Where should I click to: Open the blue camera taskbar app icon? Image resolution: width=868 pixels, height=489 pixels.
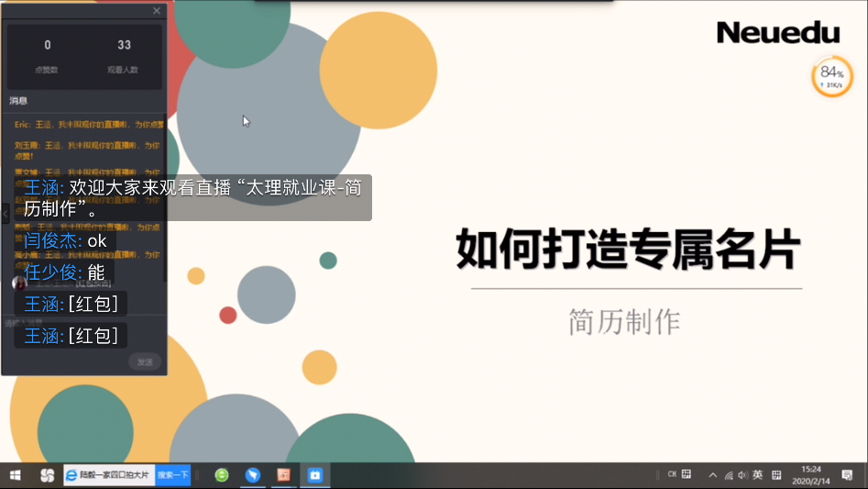pos(315,475)
